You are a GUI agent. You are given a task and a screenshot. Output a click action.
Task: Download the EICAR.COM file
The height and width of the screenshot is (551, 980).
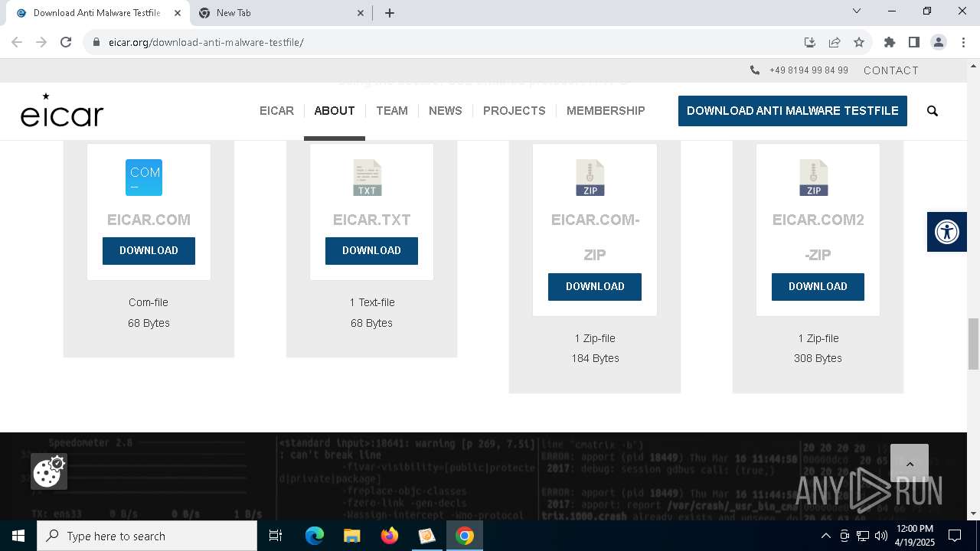tap(149, 251)
